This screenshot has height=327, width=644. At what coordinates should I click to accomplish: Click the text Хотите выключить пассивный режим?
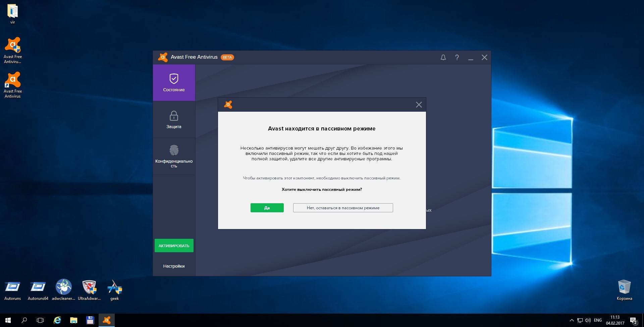tap(322, 189)
